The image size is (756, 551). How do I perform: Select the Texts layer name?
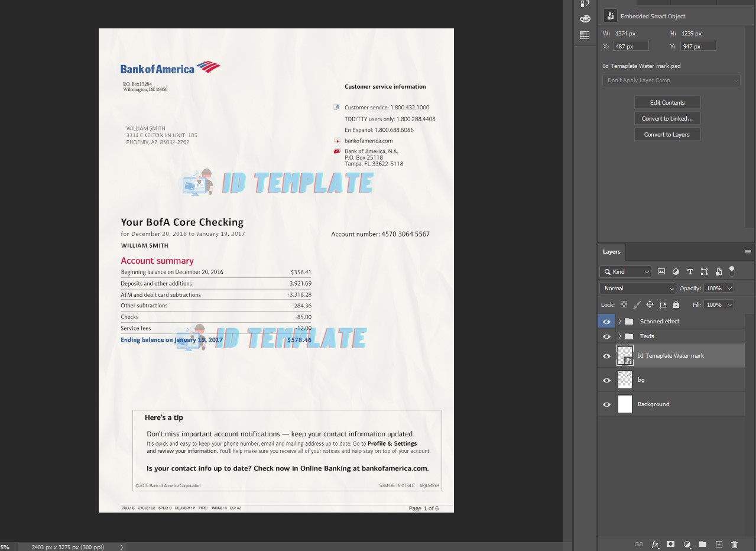tap(647, 336)
